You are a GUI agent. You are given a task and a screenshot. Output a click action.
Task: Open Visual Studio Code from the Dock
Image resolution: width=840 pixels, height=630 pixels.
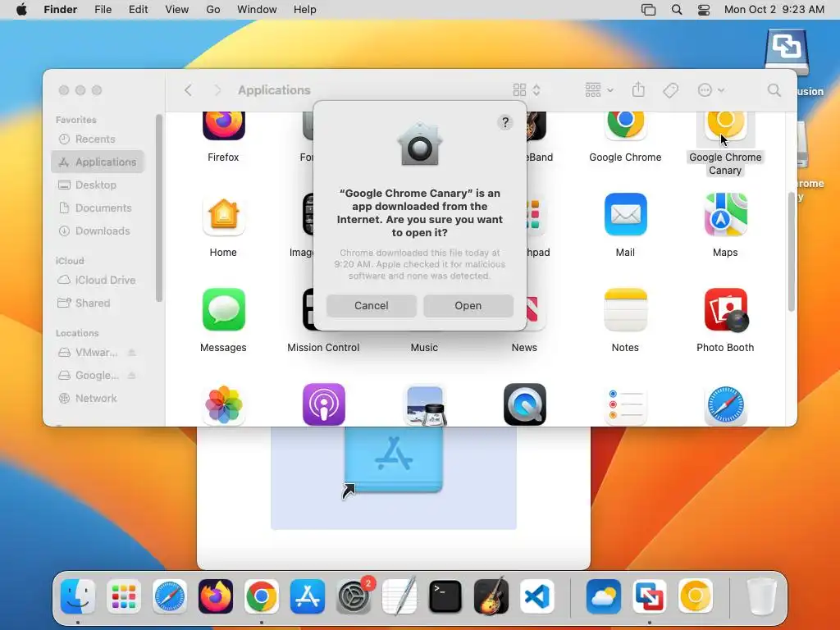[x=537, y=596]
